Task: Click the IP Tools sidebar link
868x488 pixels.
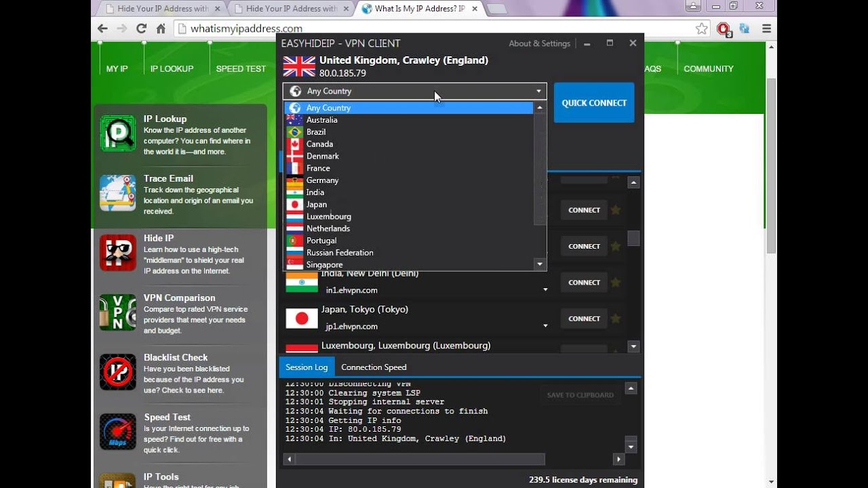Action: tap(161, 476)
